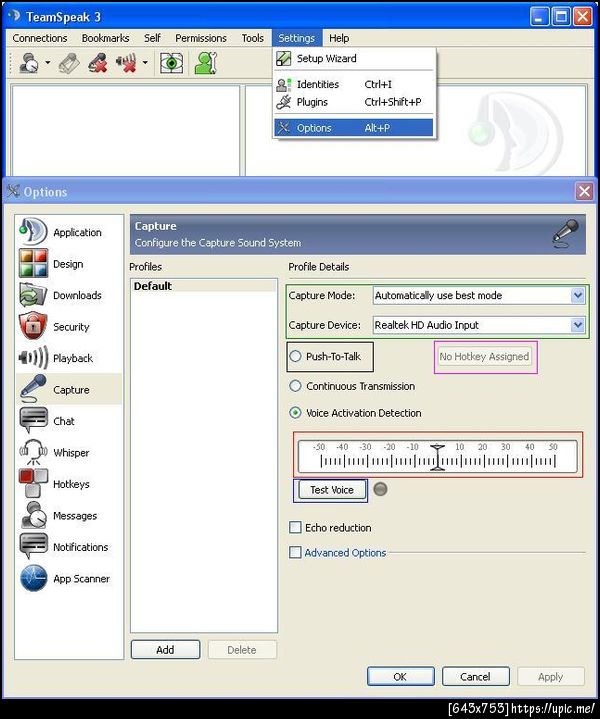
Task: Open the App Scanner icon
Action: click(x=33, y=578)
